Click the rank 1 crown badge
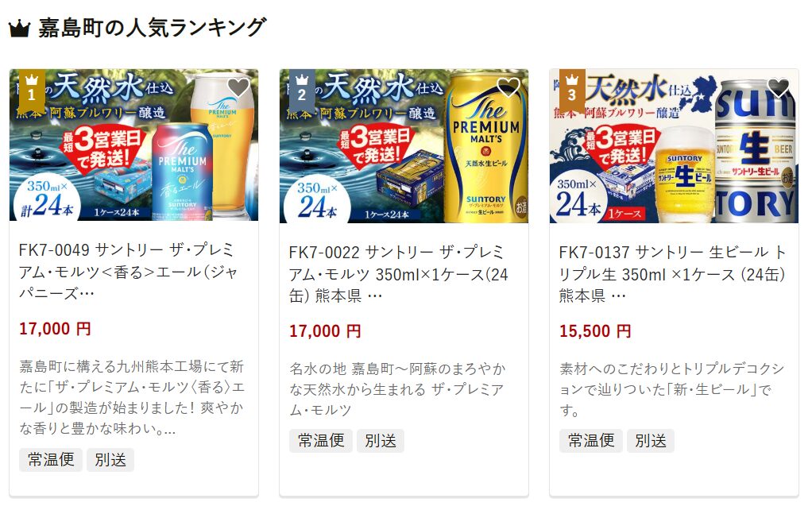 pyautogui.click(x=32, y=88)
